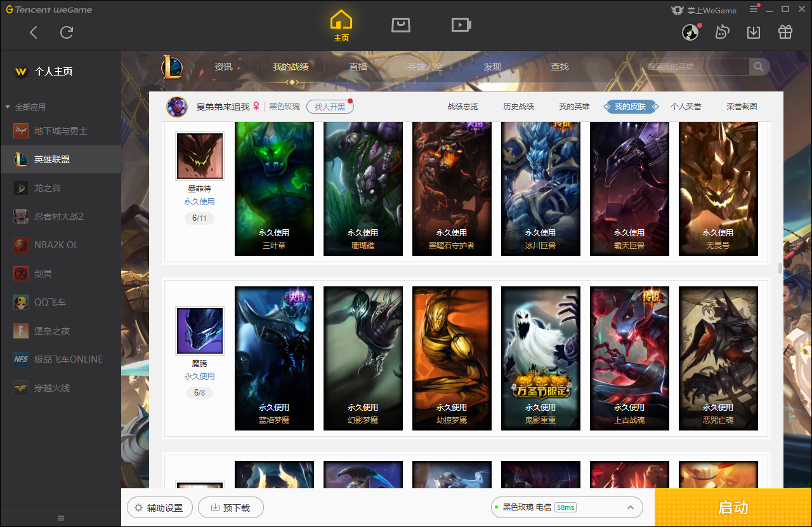Switch to 我的皮肤 sub-tab
Screen dimensions: 812x527
coord(631,107)
